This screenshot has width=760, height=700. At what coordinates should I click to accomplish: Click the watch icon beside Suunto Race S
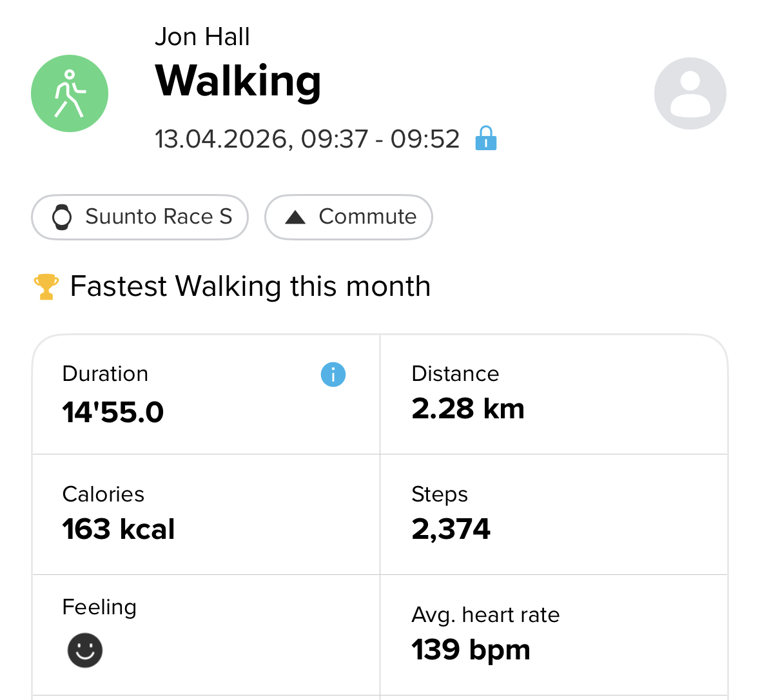pos(62,217)
